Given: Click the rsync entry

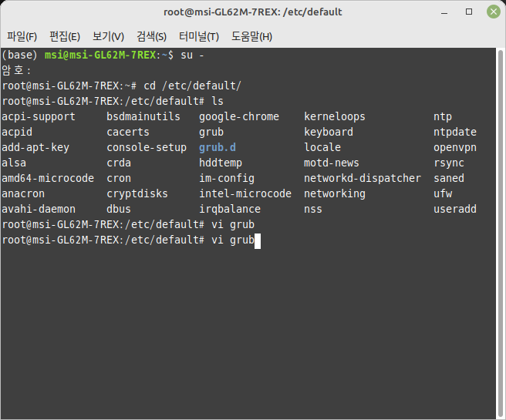Looking at the screenshot, I should (449, 163).
